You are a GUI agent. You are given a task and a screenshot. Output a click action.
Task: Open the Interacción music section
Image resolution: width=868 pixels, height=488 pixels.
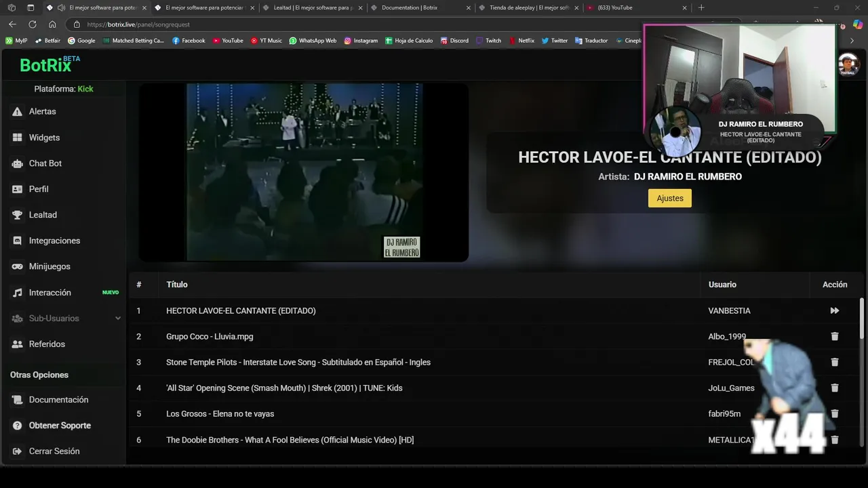point(50,292)
